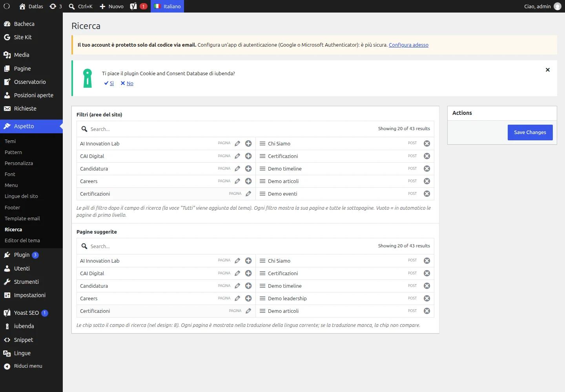
Task: Add Careers to Pagine suggerite selection
Action: [x=248, y=298]
